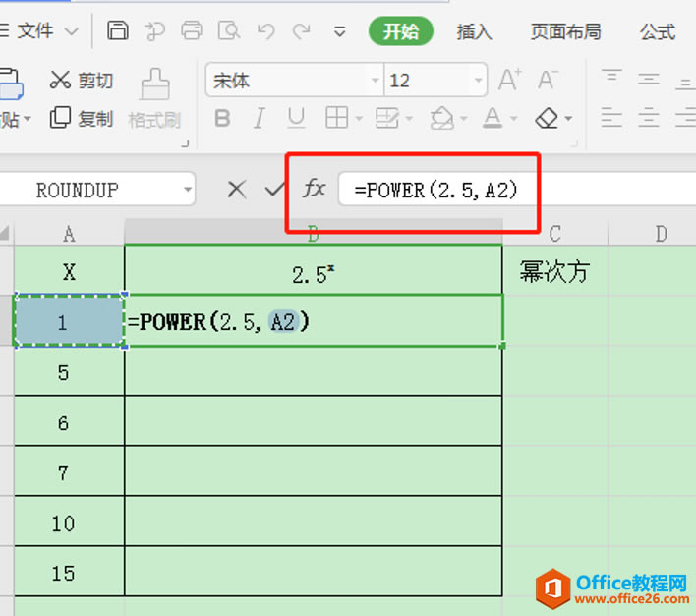696x616 pixels.
Task: Open the 页面布局 tab
Action: tap(565, 31)
